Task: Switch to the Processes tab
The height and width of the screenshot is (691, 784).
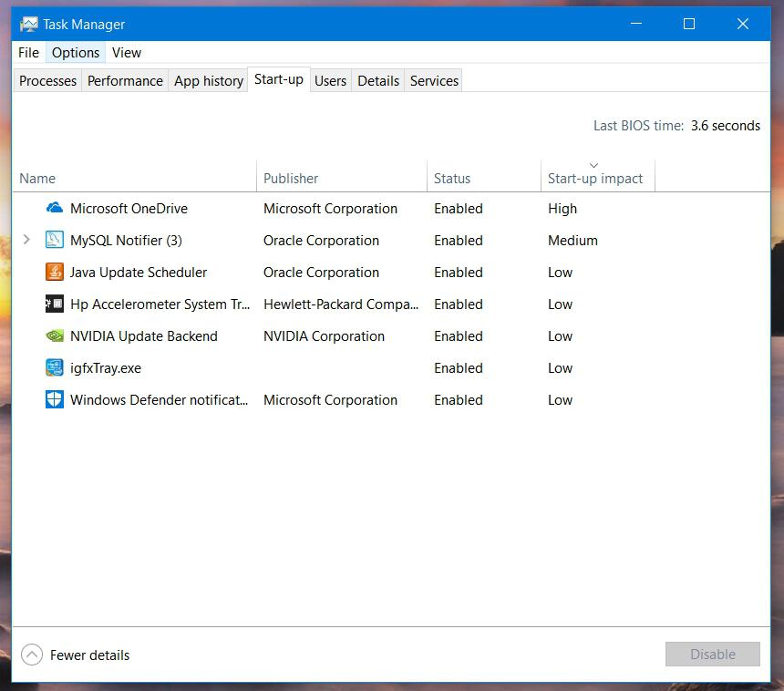Action: (48, 81)
